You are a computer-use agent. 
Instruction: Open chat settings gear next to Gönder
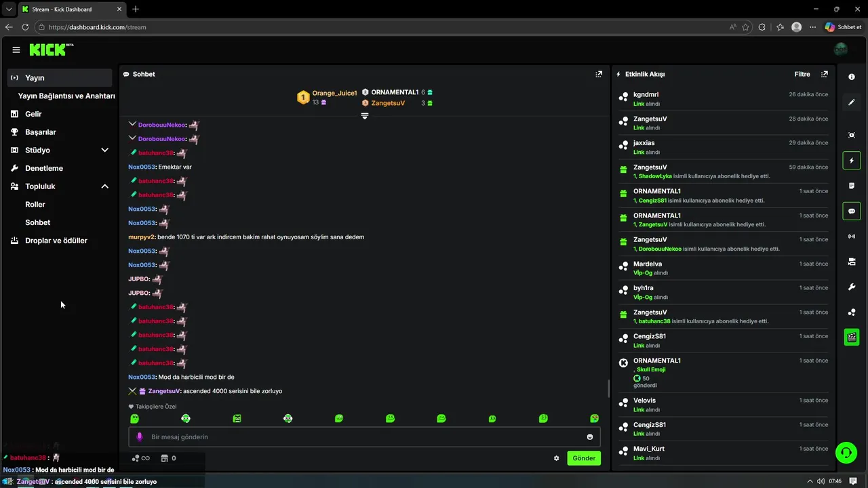point(557,458)
